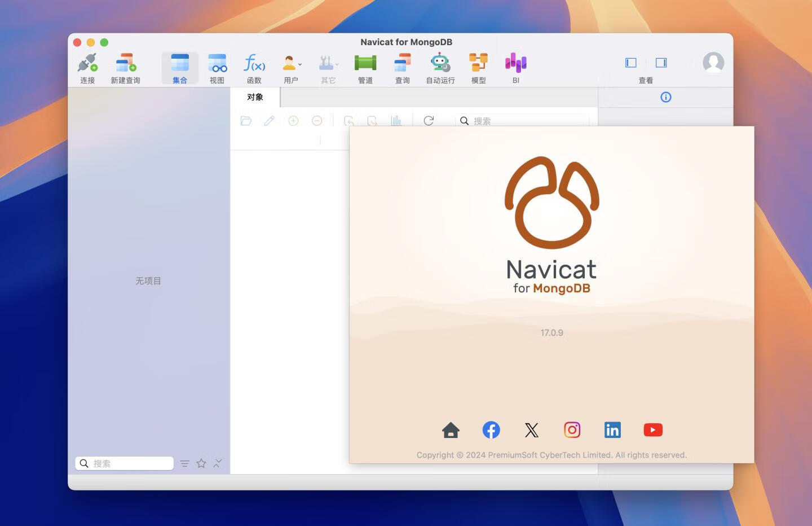Image resolution: width=812 pixels, height=526 pixels.
Task: Click the 无项目 empty sidebar label
Action: pyautogui.click(x=148, y=280)
